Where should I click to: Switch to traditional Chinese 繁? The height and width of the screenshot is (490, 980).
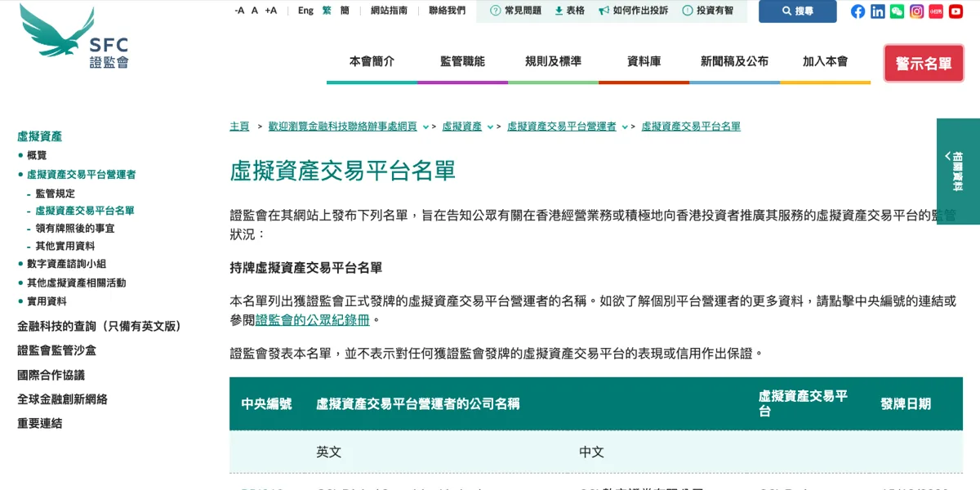327,11
